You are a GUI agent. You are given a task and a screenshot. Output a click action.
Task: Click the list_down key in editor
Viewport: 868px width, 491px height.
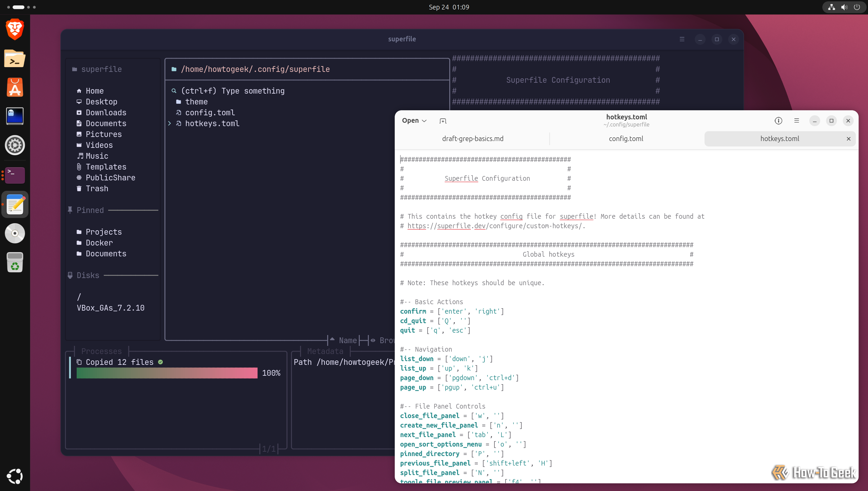click(x=417, y=359)
